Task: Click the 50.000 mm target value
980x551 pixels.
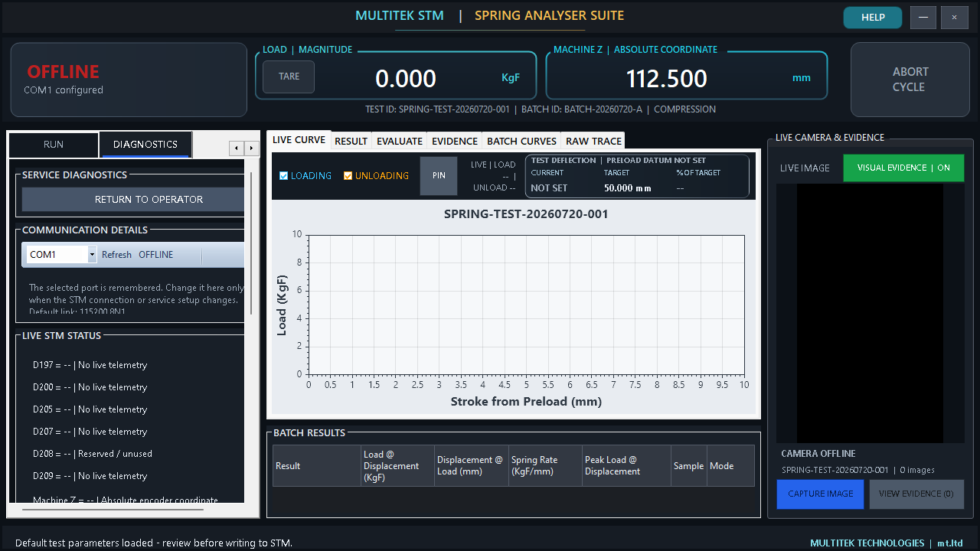Action: tap(628, 188)
